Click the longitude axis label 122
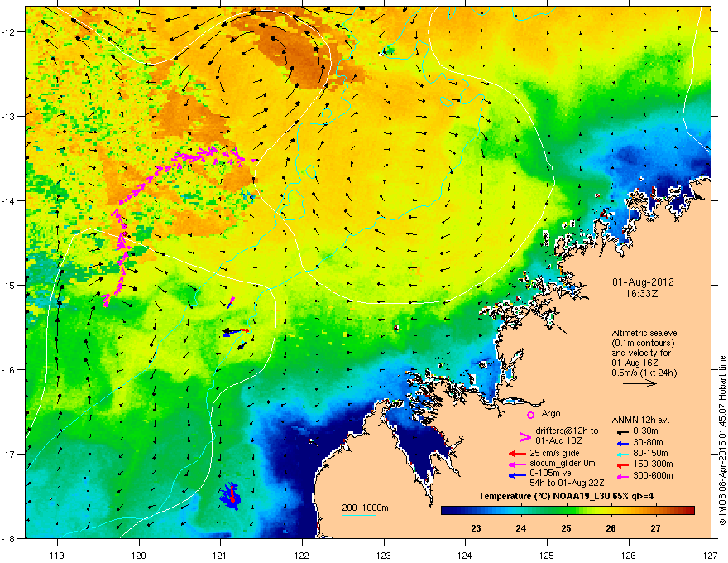Screen dimensions: 728x563 302,555
